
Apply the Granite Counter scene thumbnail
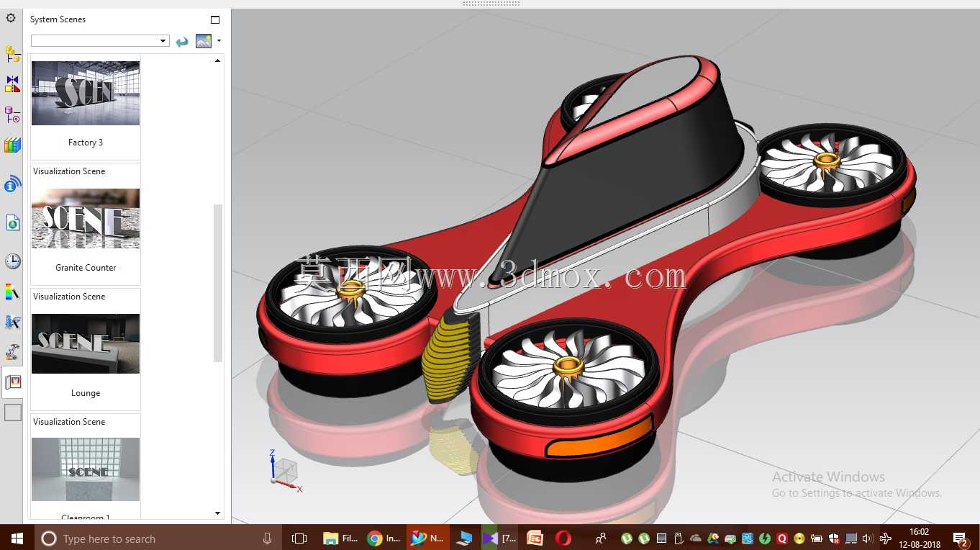pyautogui.click(x=86, y=218)
